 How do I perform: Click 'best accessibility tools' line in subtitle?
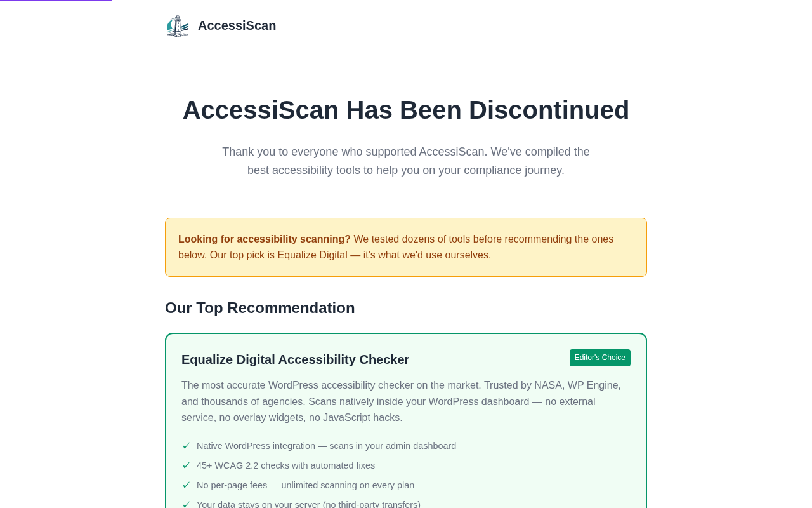[406, 170]
